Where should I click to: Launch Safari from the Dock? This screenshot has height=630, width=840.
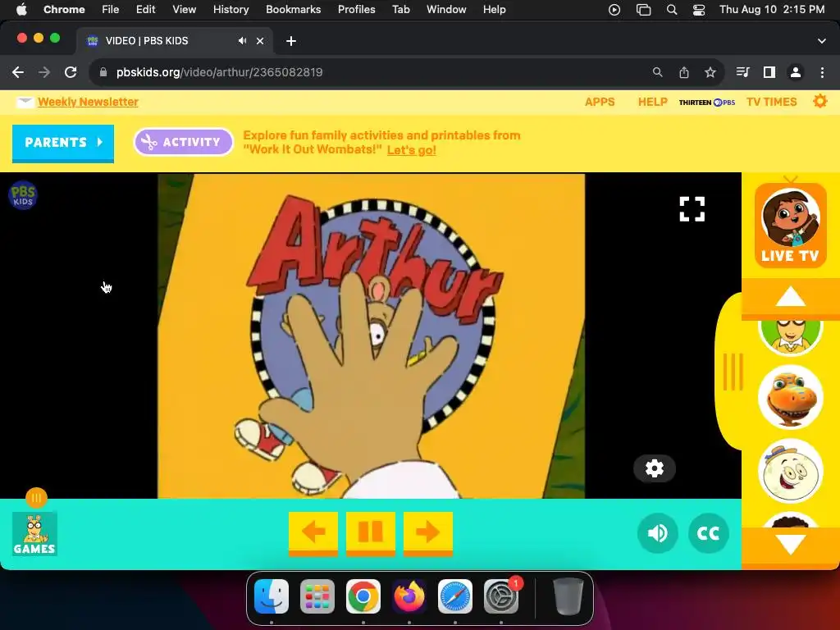pos(454,596)
